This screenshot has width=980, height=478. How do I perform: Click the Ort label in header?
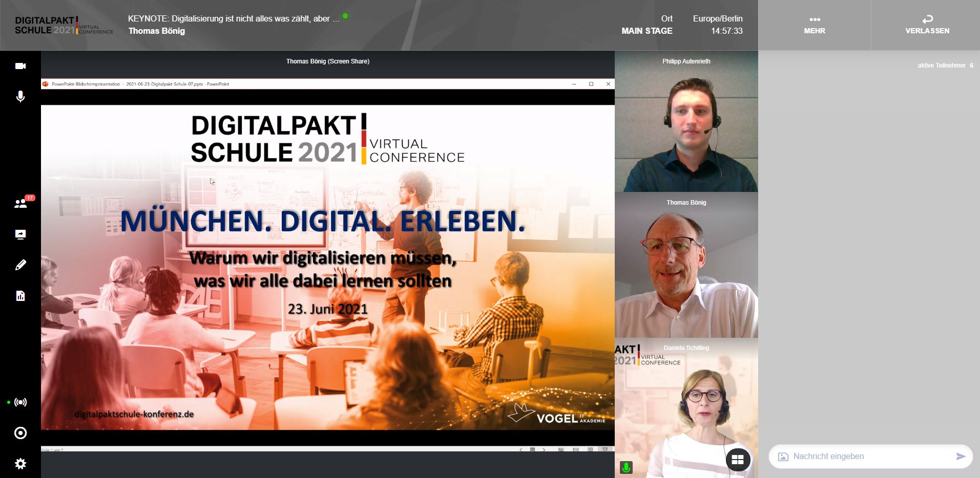[x=666, y=18]
